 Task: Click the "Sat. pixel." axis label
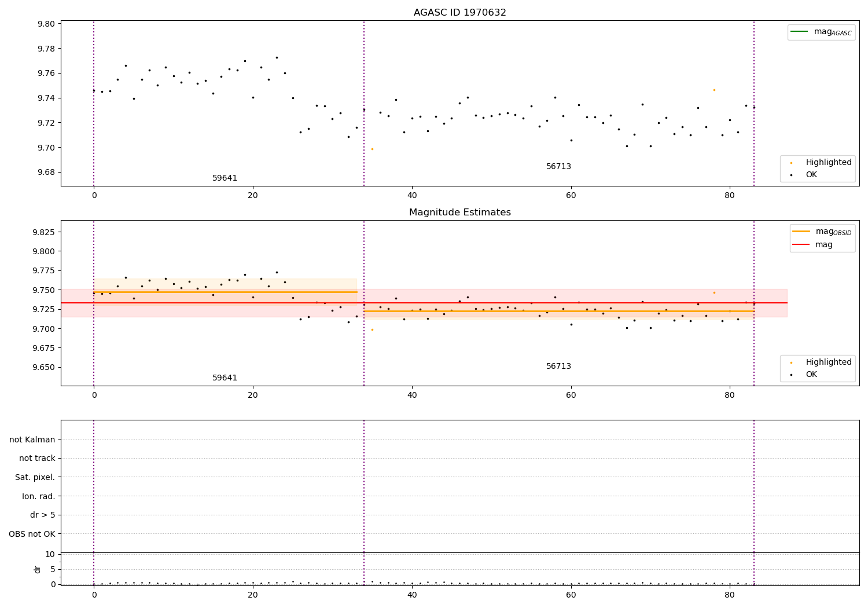(x=35, y=477)
